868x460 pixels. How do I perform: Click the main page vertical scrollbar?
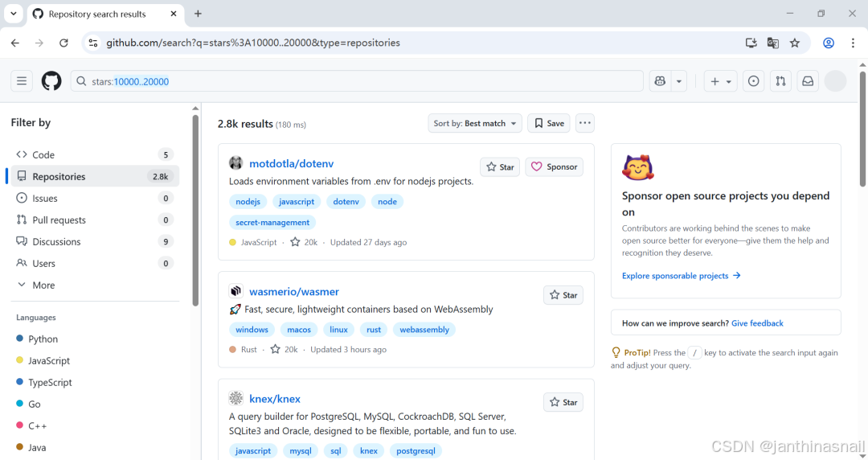(x=862, y=129)
